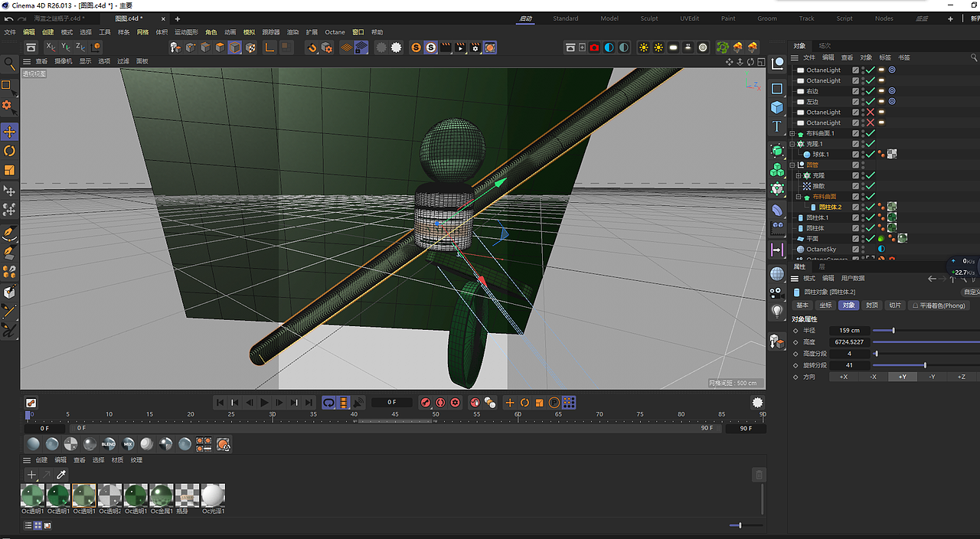Screen dimensions: 980x539
Task: Click the locked workplane icon
Action: click(x=361, y=47)
